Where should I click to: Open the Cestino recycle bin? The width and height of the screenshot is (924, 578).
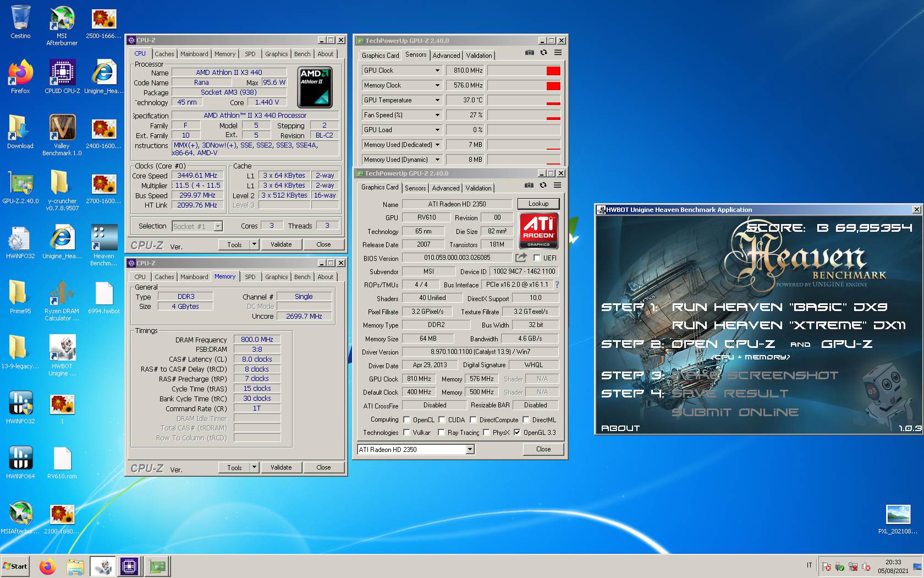pyautogui.click(x=20, y=22)
